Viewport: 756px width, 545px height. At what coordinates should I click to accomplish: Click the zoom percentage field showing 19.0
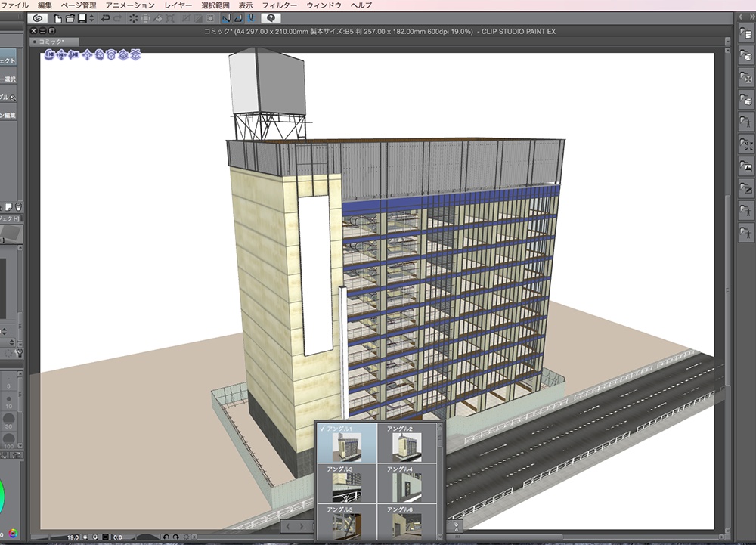(73, 537)
